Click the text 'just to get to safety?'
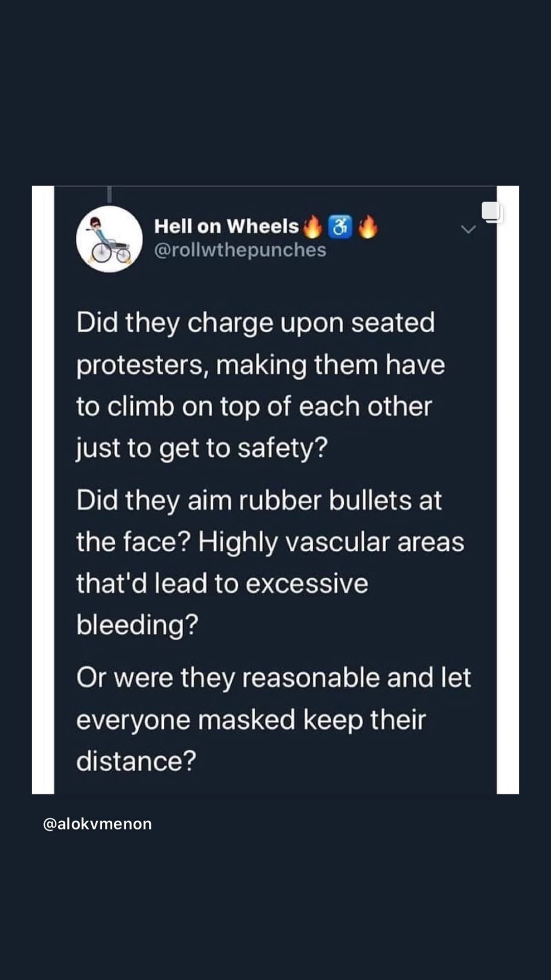551x980 pixels. (202, 448)
